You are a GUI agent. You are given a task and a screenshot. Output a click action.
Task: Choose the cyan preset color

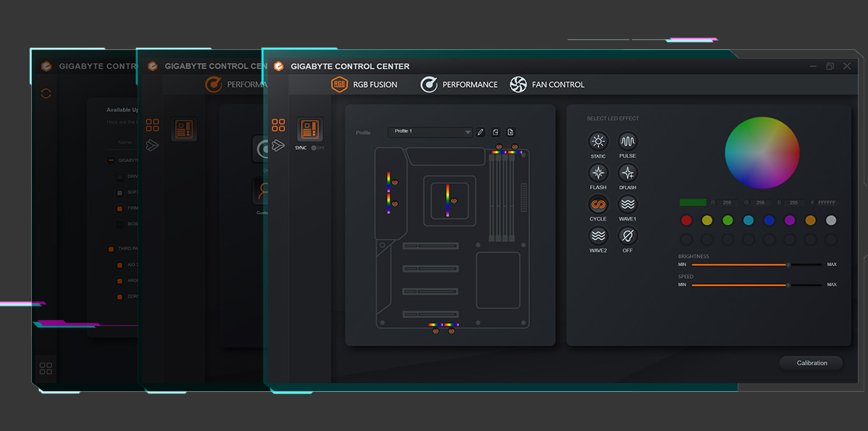[749, 220]
